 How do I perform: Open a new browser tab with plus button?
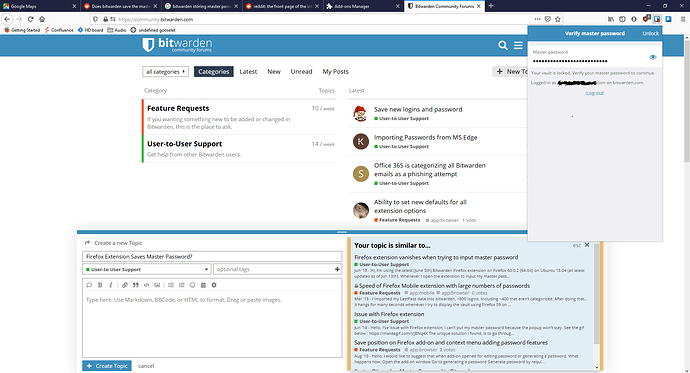(491, 6)
